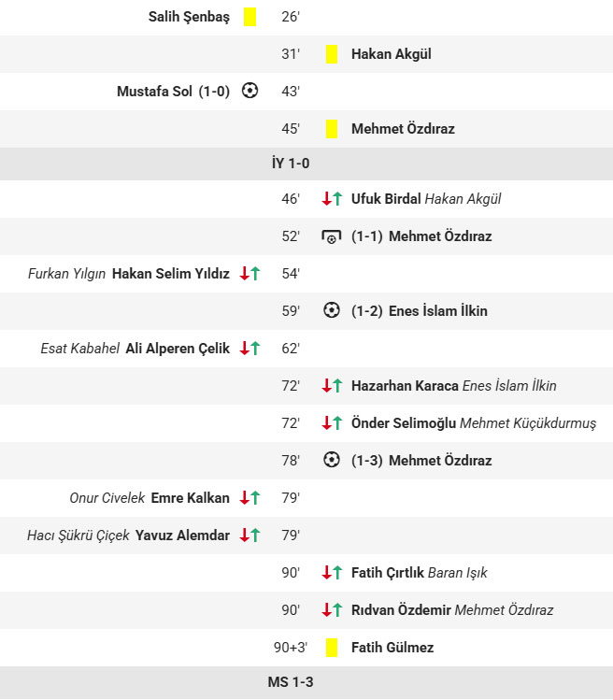The width and height of the screenshot is (613, 700).
Task: Click goal icon for Enes İslam İlkin
Action: click(x=332, y=310)
